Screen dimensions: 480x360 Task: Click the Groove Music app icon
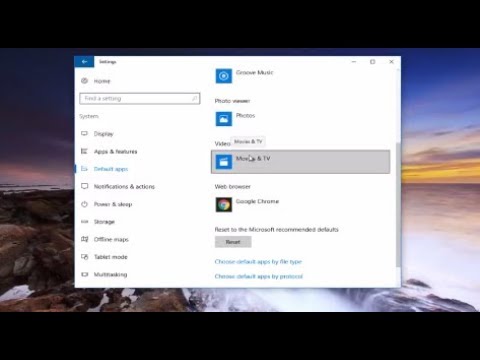click(224, 76)
